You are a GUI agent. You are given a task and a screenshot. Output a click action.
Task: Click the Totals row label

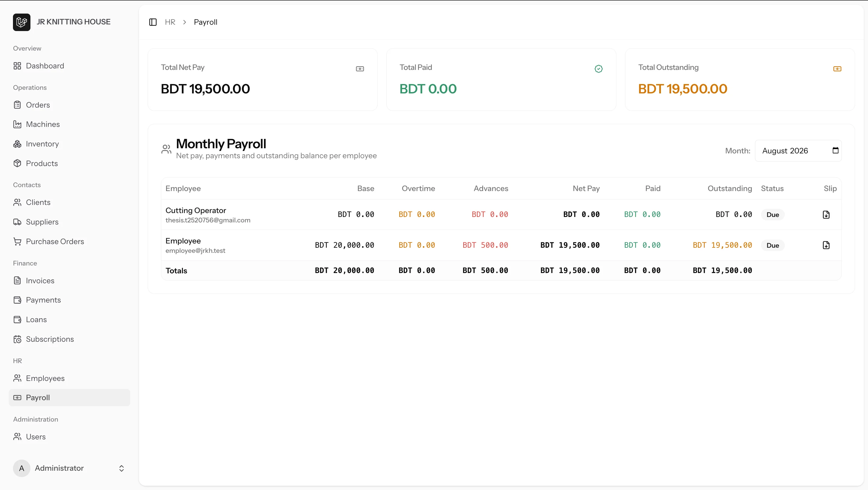tap(176, 271)
